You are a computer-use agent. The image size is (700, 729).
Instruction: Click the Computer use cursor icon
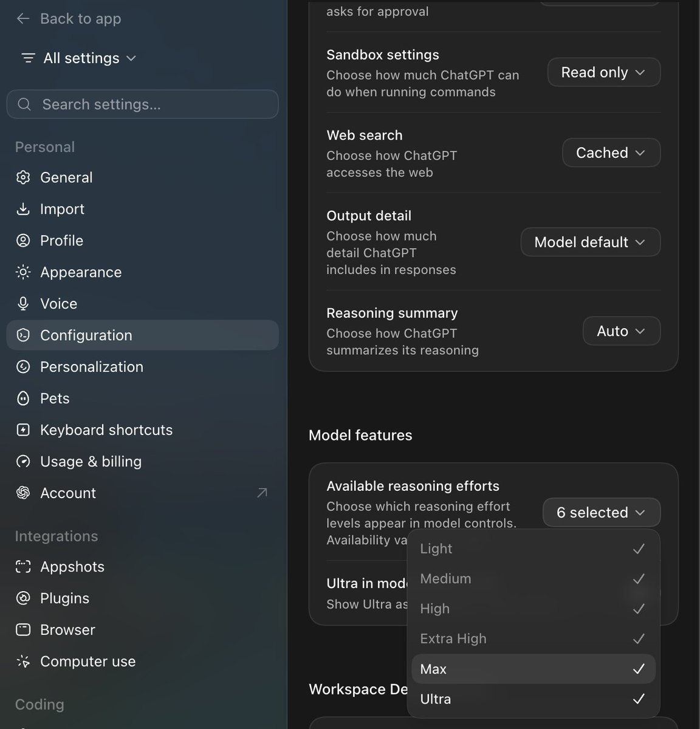[23, 662]
